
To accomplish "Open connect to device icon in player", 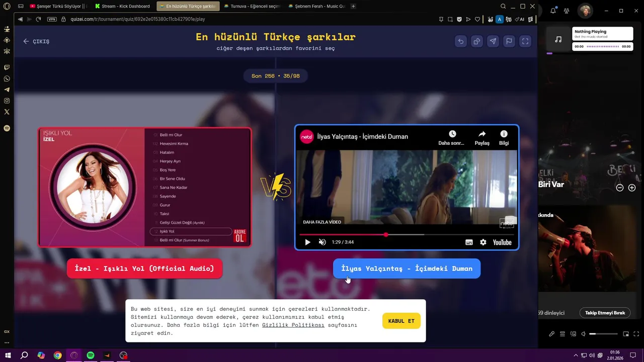I will pos(573,334).
